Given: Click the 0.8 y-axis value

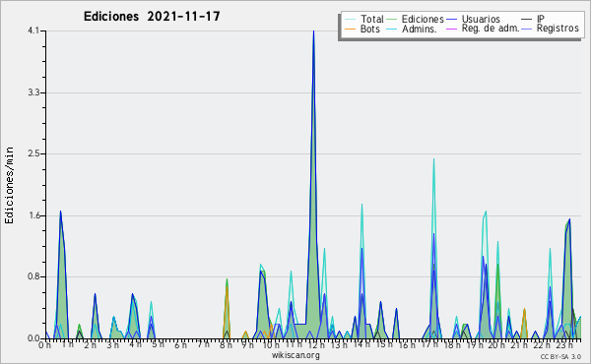Looking at the screenshot, I should pyautogui.click(x=33, y=276).
